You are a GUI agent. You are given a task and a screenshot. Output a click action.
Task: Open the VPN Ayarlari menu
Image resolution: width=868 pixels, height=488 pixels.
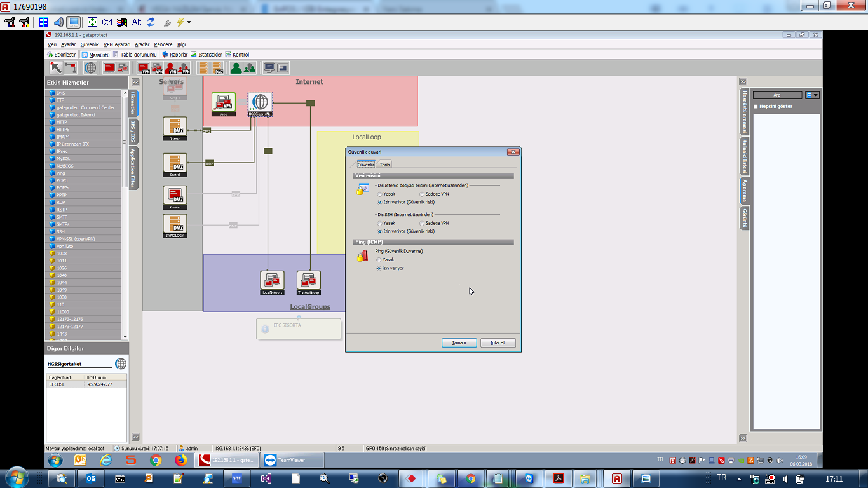(x=117, y=44)
